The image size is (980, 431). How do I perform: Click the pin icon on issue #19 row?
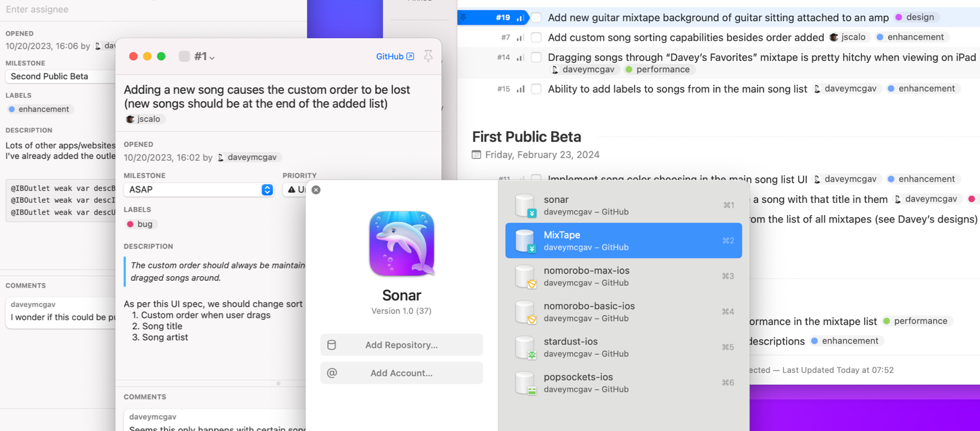click(463, 17)
